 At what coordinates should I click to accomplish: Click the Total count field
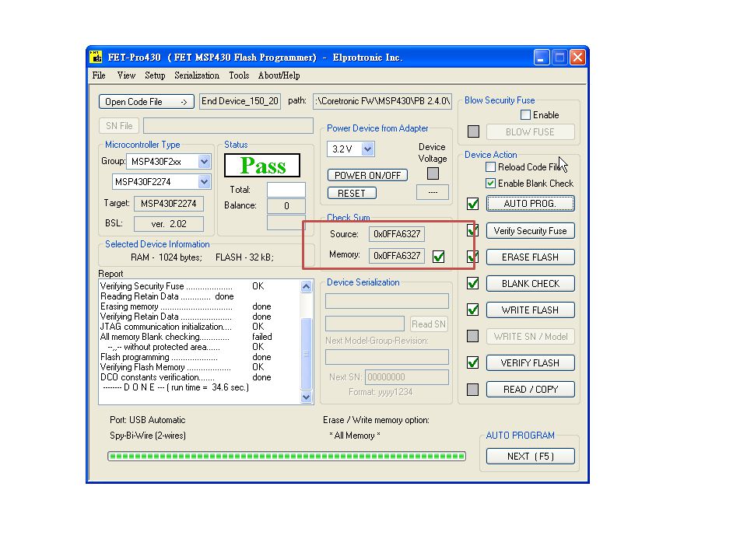(286, 190)
